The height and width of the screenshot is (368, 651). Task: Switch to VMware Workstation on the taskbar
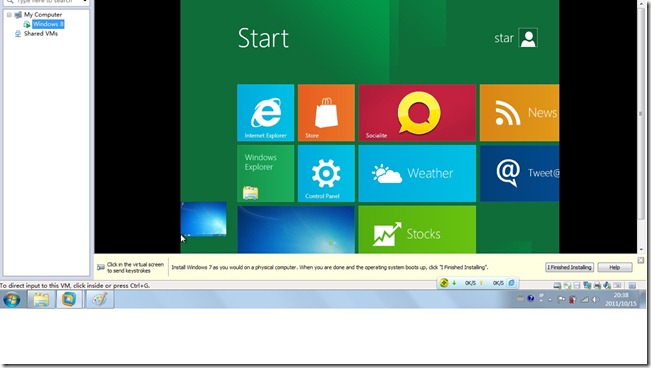coord(69,299)
